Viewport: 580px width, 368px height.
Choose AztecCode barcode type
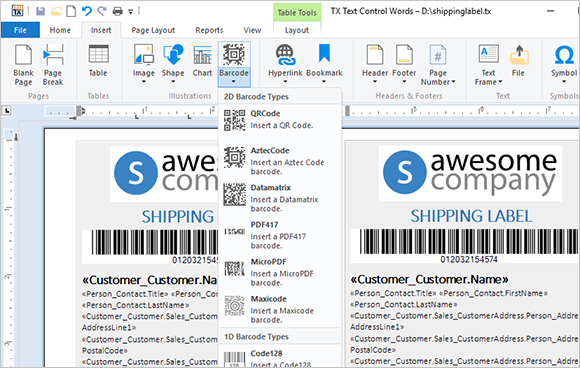(x=280, y=161)
